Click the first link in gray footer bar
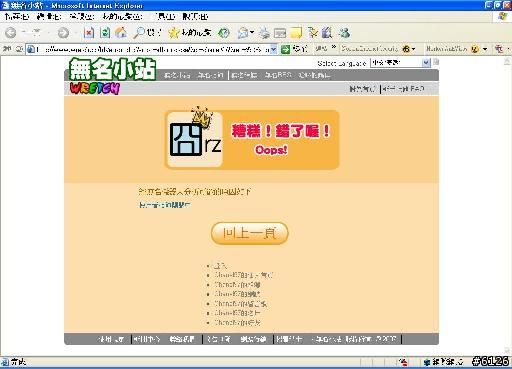The height and width of the screenshot is (369, 512). [x=111, y=339]
